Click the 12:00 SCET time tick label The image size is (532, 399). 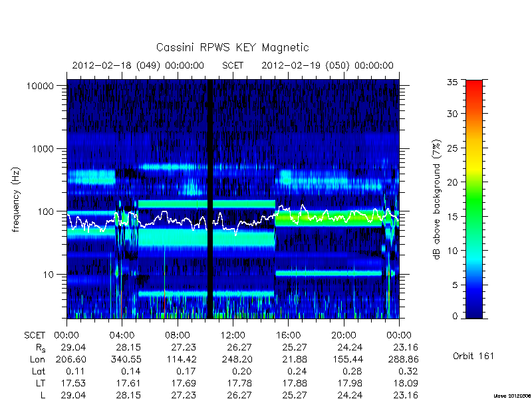click(233, 336)
